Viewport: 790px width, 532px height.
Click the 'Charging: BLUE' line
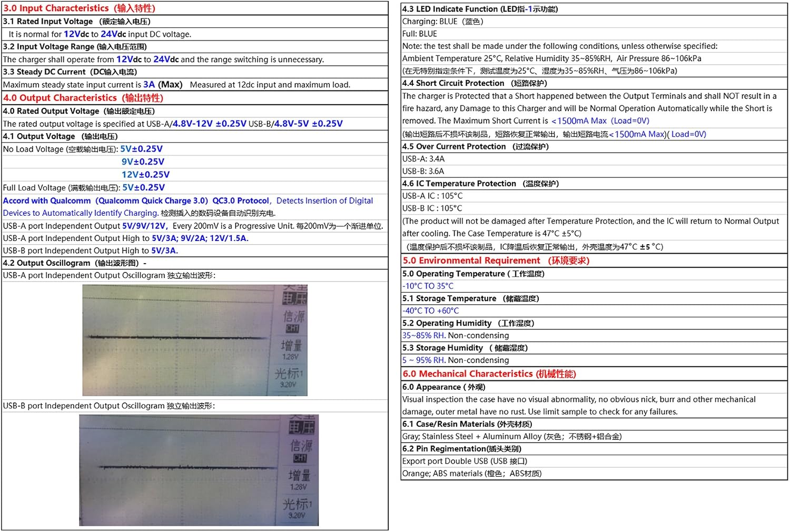click(443, 22)
